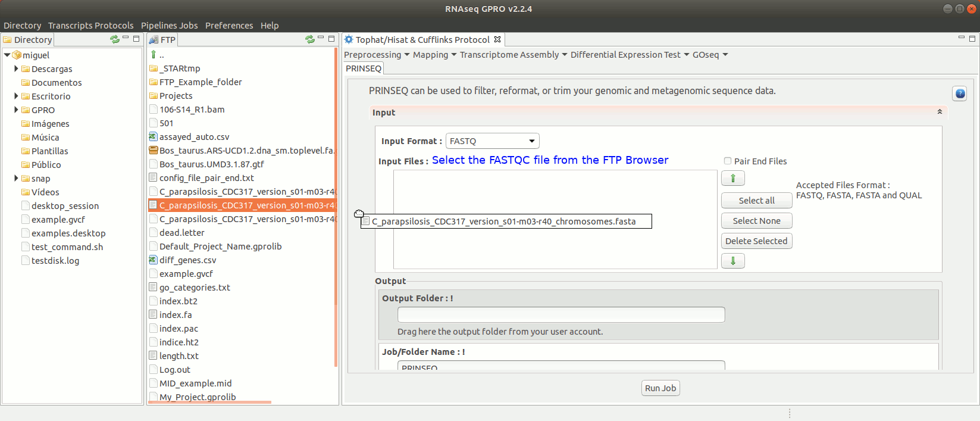The height and width of the screenshot is (421, 980).
Task: Go up to parent FTP folder
Action: coord(154,55)
